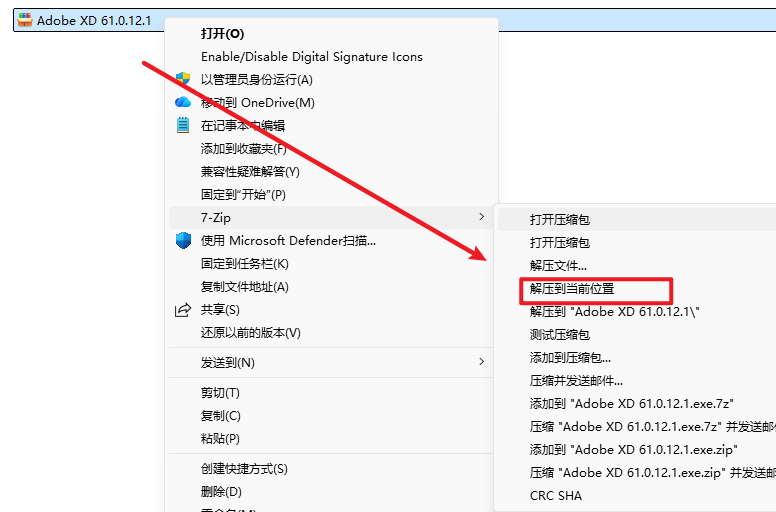Choose 固定到任务栏(K)

(x=244, y=264)
